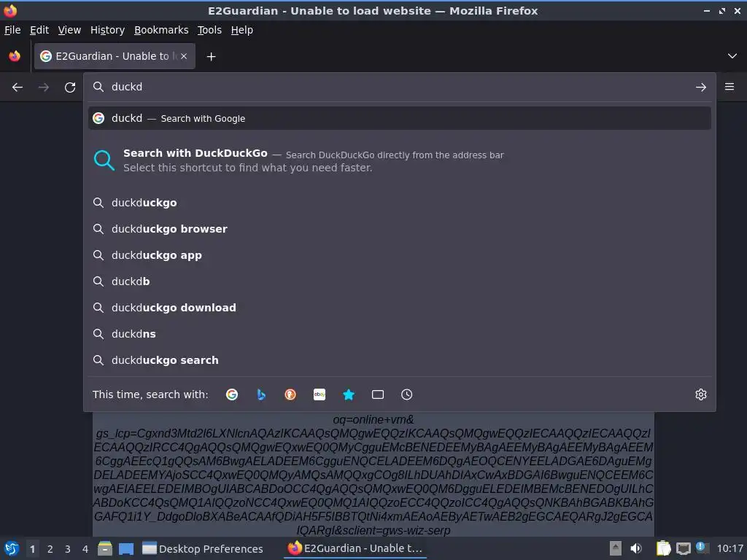747x560 pixels.
Task: Select the 'duckduckgo download' suggestion
Action: pos(400,308)
